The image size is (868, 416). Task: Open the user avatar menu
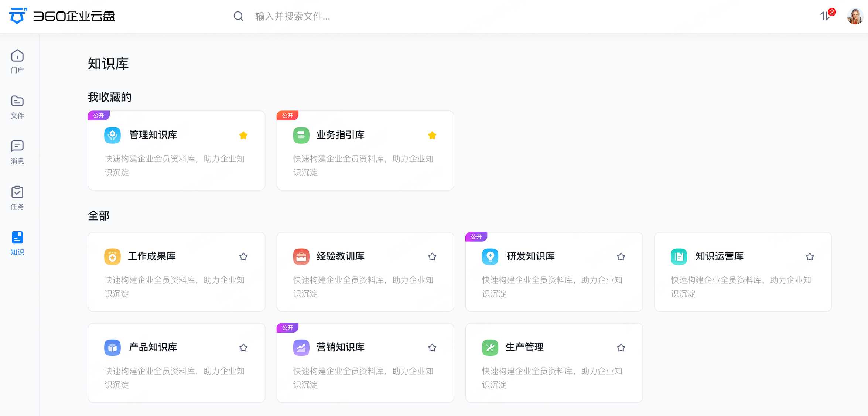tap(855, 16)
